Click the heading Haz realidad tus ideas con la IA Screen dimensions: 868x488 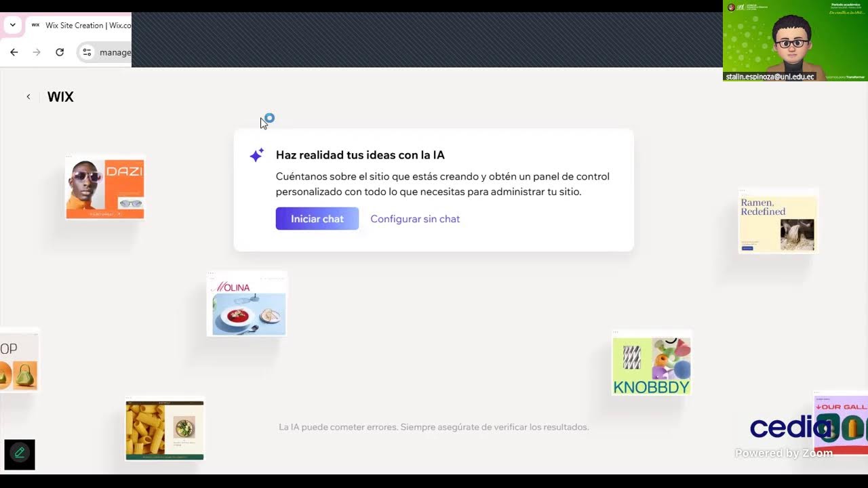[x=360, y=155]
